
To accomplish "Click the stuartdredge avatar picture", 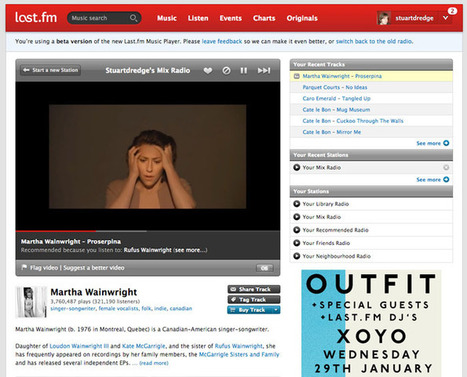I will tap(384, 18).
